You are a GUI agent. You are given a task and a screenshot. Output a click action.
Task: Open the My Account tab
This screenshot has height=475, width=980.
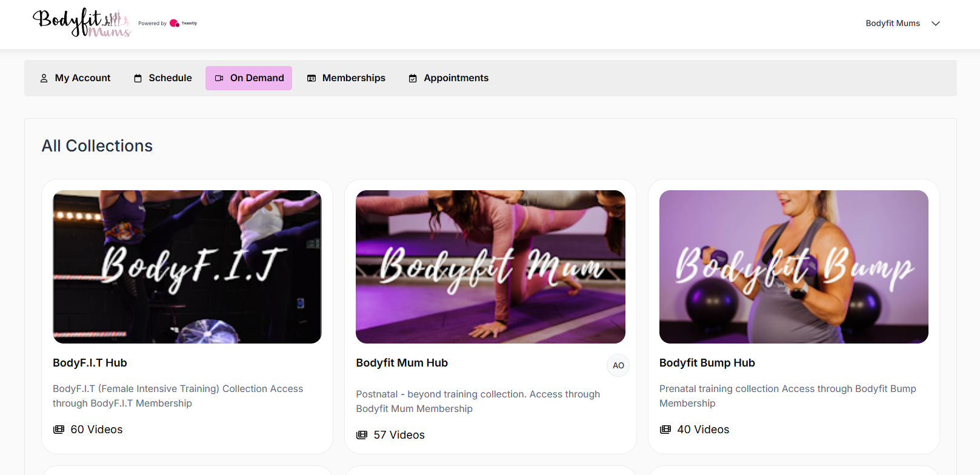point(76,78)
